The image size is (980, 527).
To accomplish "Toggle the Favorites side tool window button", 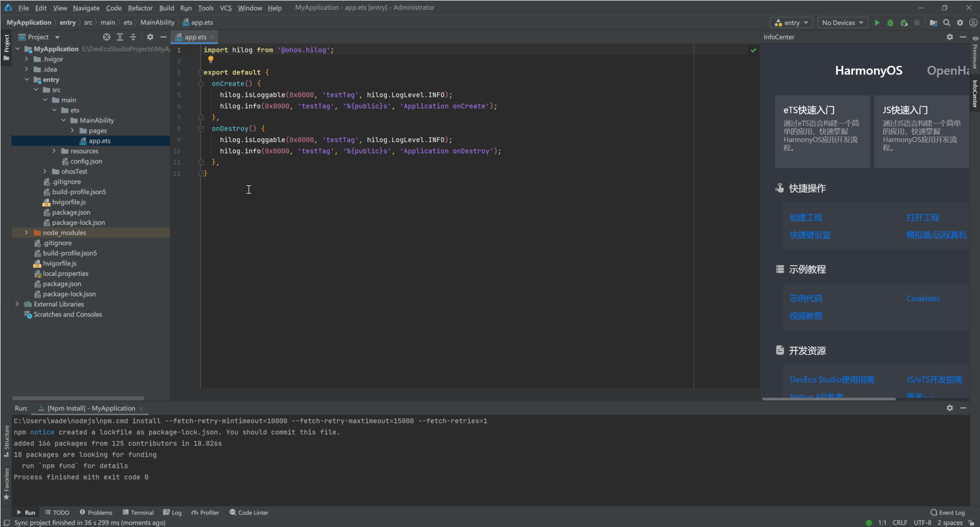I will click(6, 484).
